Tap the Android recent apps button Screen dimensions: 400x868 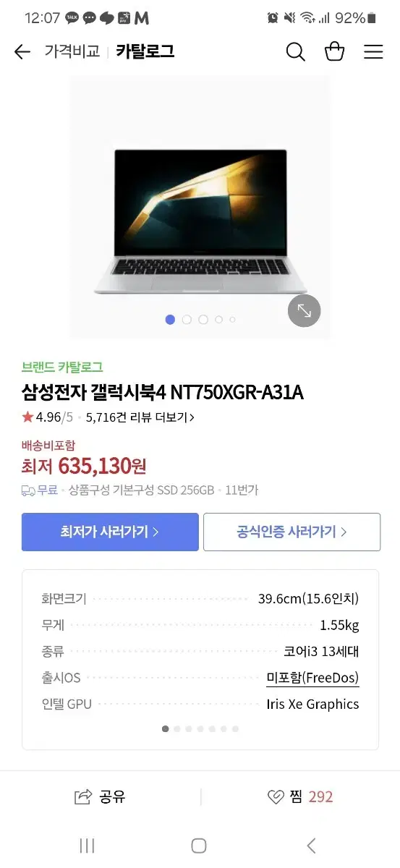coord(87,846)
